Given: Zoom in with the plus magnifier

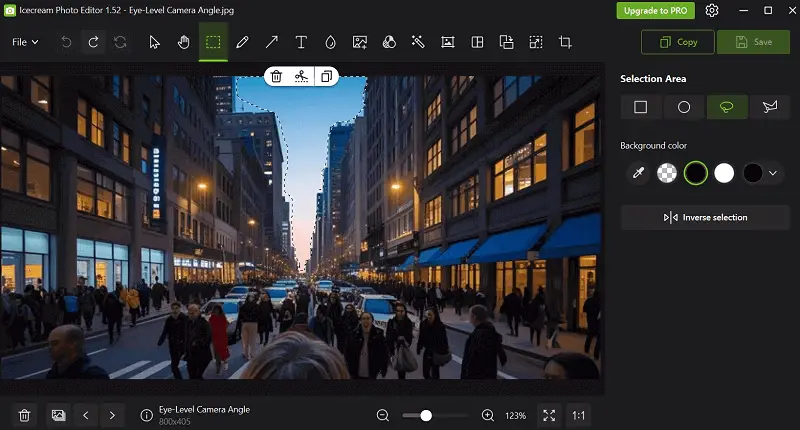Looking at the screenshot, I should pyautogui.click(x=488, y=415).
